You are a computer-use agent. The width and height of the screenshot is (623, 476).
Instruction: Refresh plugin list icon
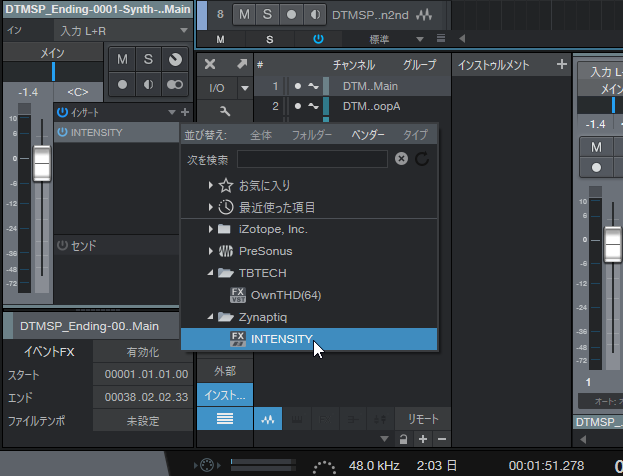click(x=422, y=159)
